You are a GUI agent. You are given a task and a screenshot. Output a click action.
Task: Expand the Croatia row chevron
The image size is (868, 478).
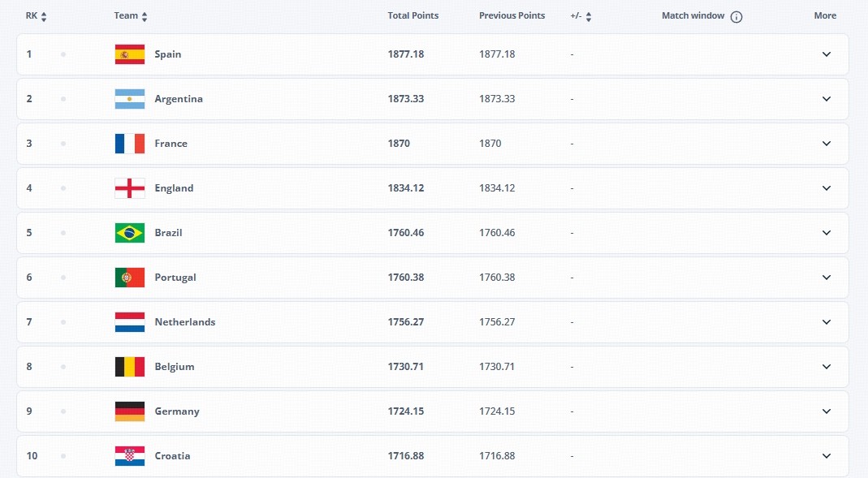click(826, 456)
